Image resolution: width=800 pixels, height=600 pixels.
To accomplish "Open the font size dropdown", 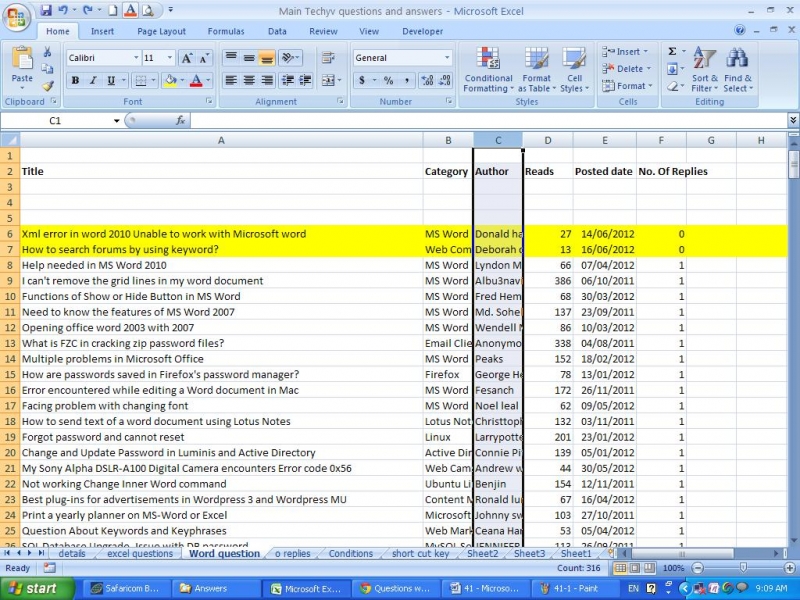I will (170, 58).
